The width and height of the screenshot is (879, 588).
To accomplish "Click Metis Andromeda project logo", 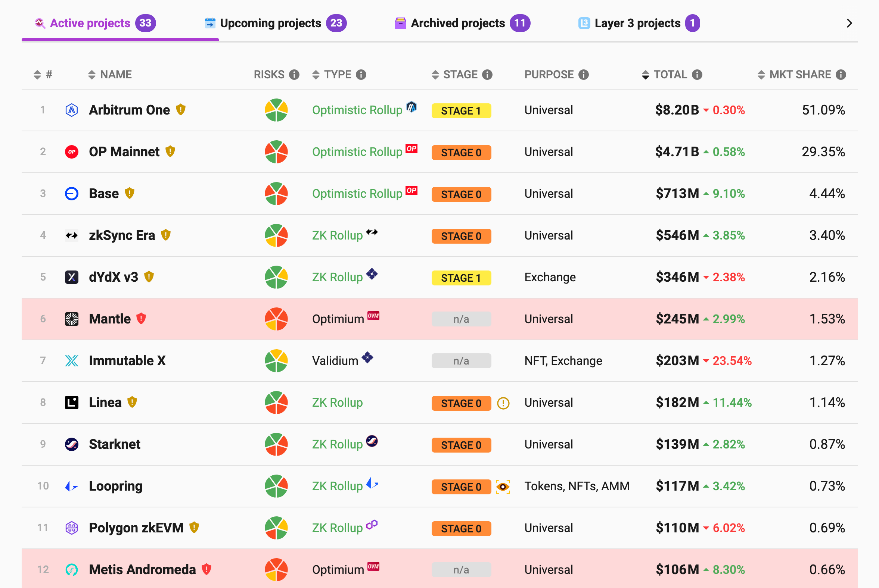I will (72, 570).
